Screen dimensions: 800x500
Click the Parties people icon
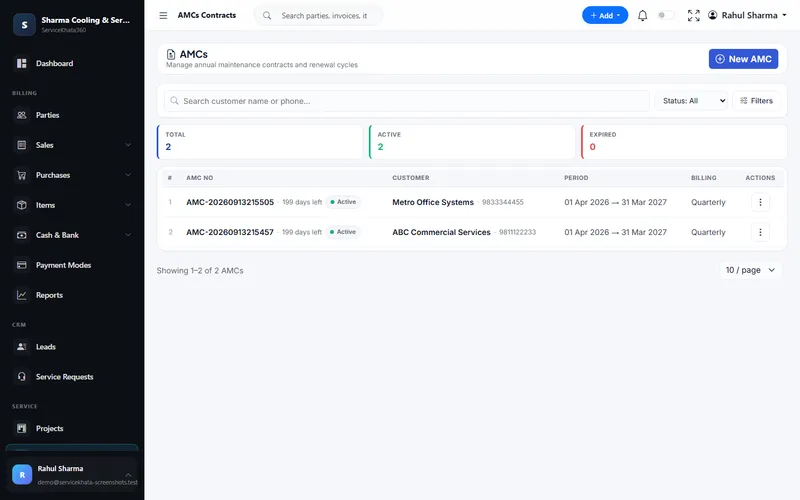click(x=21, y=115)
